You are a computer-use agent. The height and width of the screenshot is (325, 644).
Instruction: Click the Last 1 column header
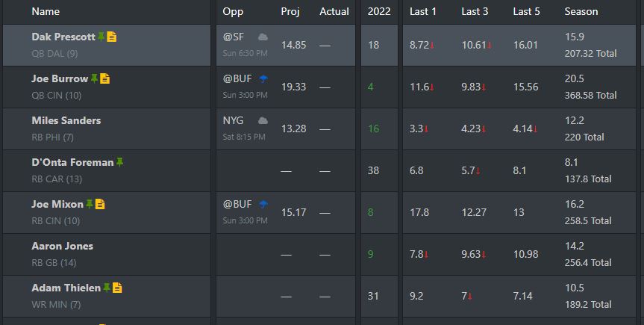(423, 11)
